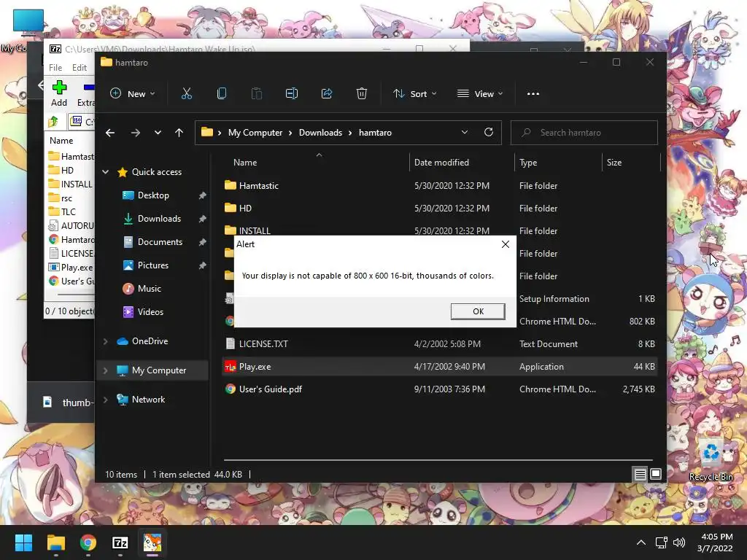This screenshot has height=560, width=747.
Task: Click the Hamtaro game taskbar icon
Action: pyautogui.click(x=152, y=542)
